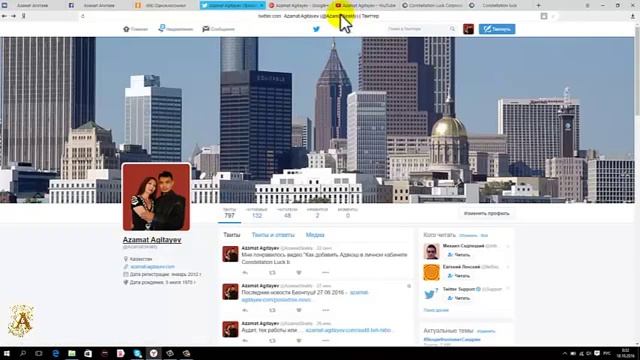Viewport: 640px width, 360px height.
Task: Launch Microsoft Edge from the taskbar
Action: [x=56, y=353]
